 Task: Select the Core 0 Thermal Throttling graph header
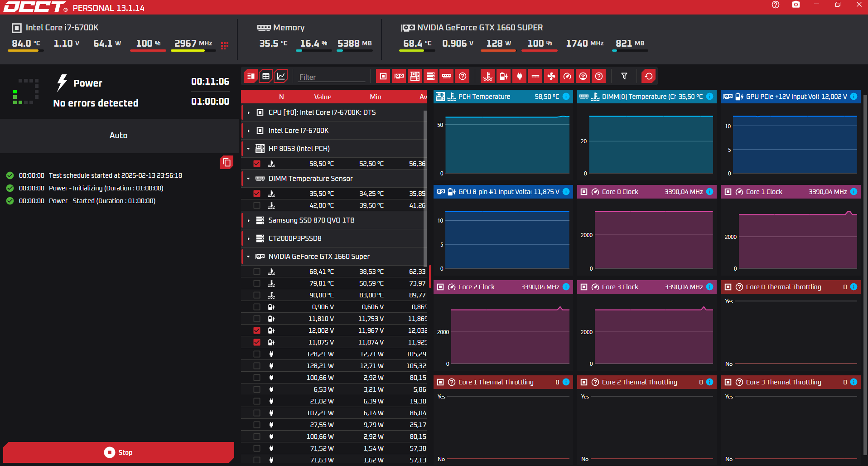click(791, 287)
